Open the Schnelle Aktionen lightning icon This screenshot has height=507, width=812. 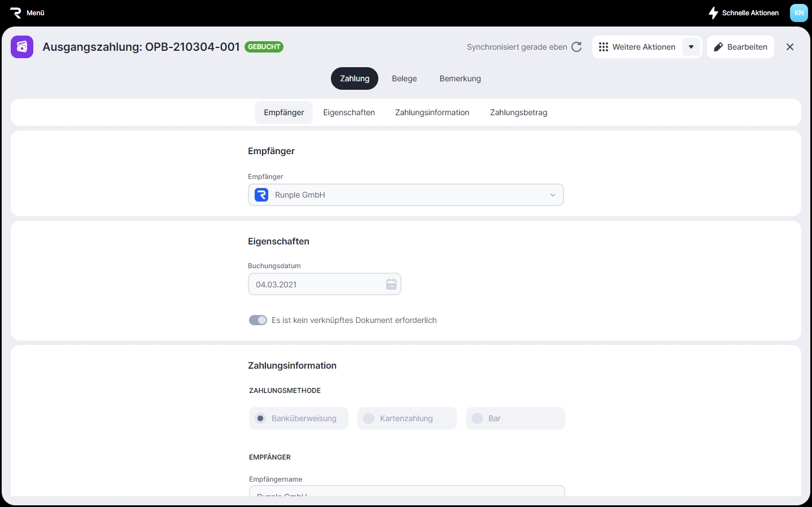tap(713, 12)
